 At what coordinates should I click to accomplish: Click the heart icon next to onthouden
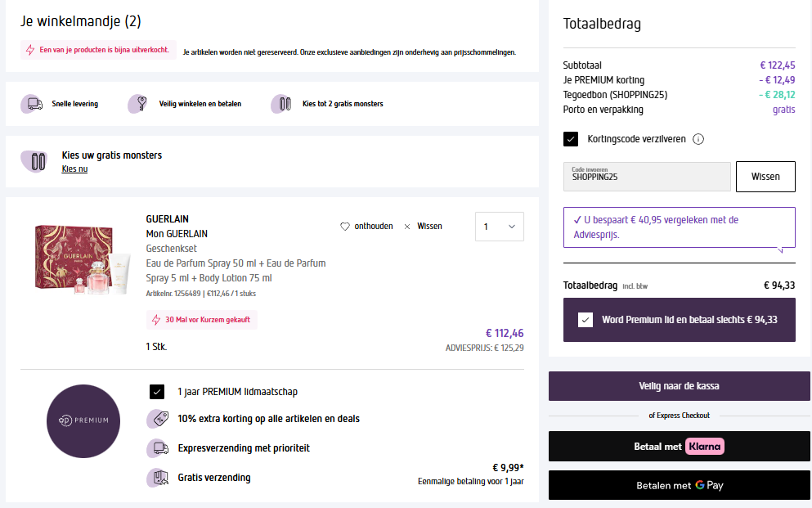[345, 227]
